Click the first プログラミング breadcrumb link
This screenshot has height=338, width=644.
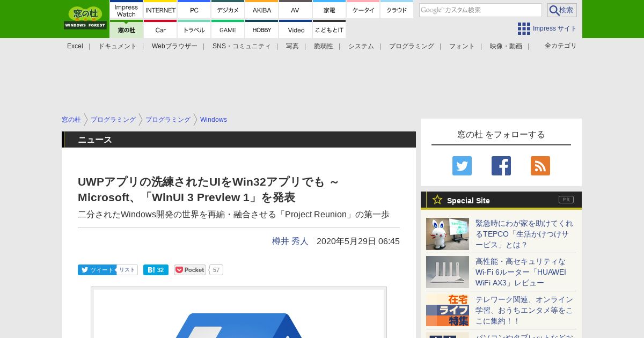coord(113,120)
